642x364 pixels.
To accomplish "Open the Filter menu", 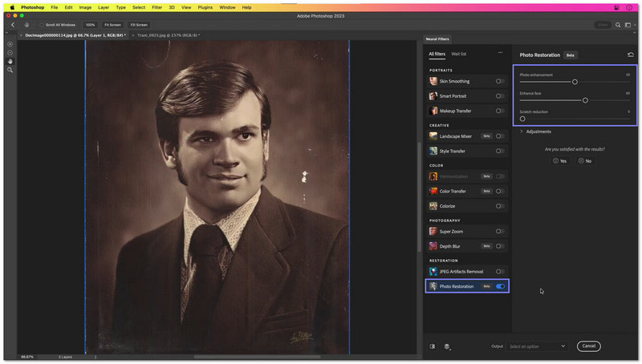I will (x=156, y=7).
